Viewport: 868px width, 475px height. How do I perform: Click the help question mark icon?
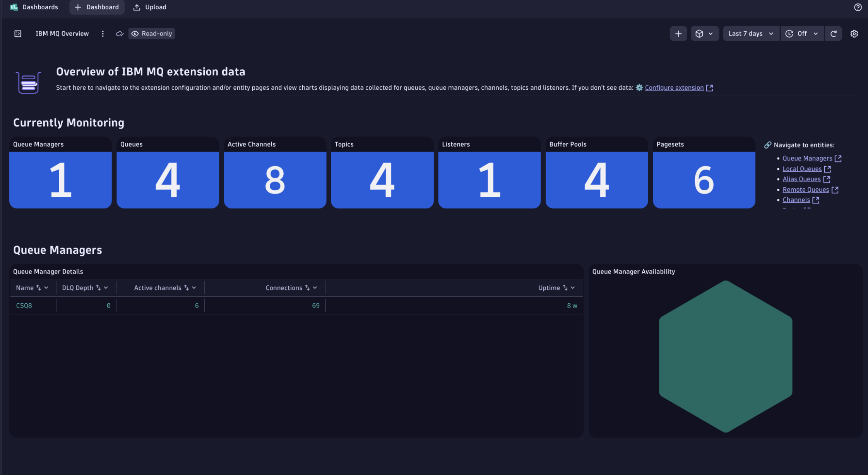tap(858, 7)
